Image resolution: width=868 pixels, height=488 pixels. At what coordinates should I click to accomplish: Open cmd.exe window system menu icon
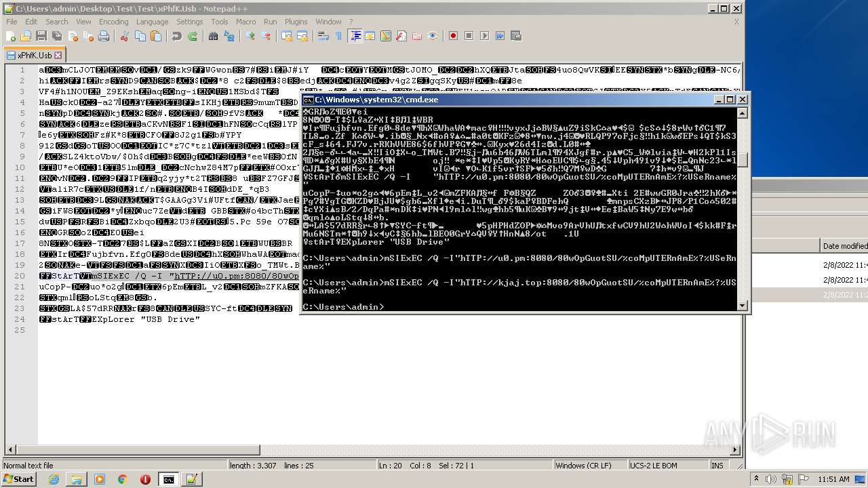tap(308, 99)
